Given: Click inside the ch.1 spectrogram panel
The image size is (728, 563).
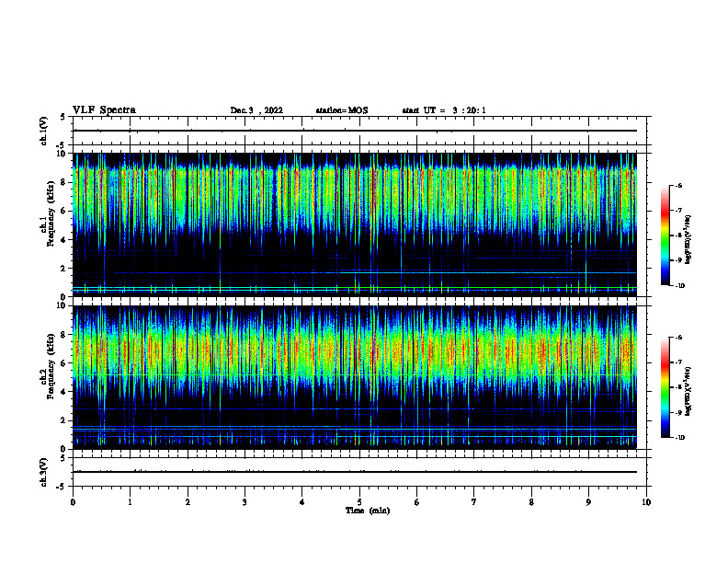Looking at the screenshot, I should pyautogui.click(x=355, y=224).
